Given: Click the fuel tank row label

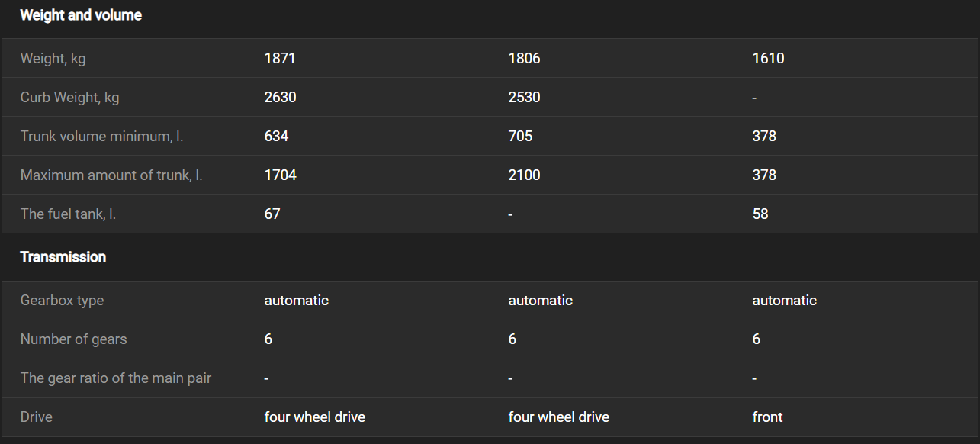Looking at the screenshot, I should [68, 214].
